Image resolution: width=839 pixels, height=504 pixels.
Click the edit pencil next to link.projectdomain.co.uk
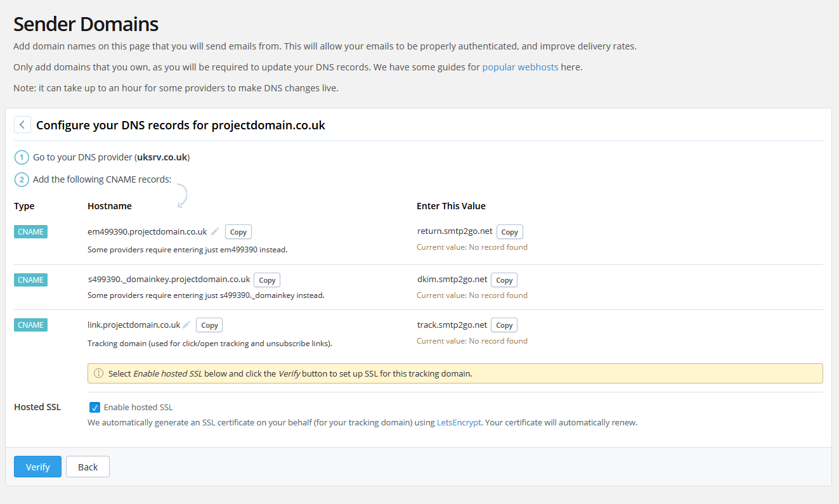coord(185,324)
